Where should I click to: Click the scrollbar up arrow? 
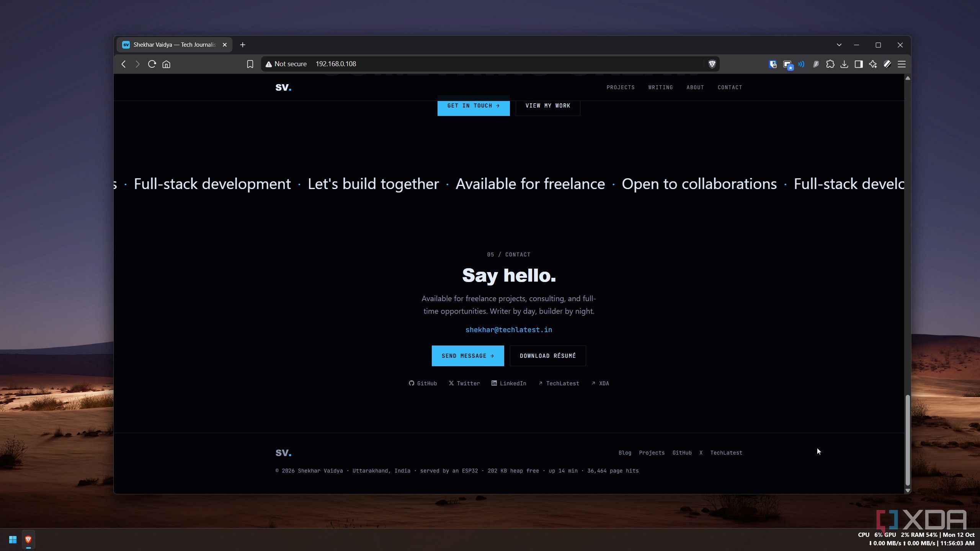click(907, 78)
